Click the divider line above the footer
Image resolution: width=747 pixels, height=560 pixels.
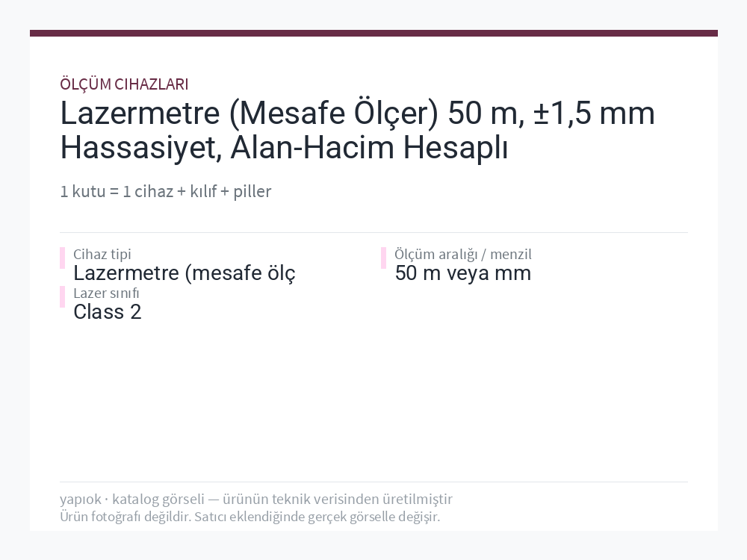pos(373,482)
